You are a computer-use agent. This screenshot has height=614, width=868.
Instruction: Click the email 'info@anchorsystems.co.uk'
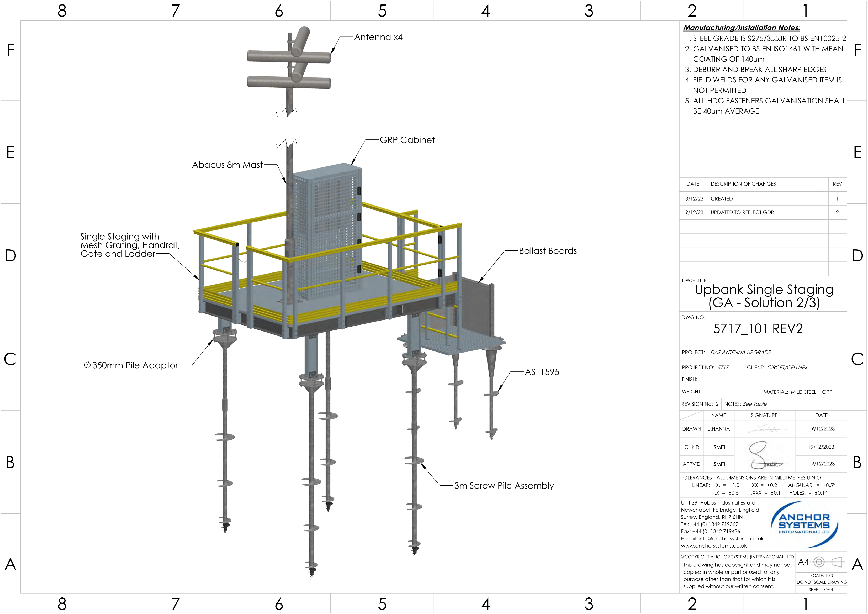(731, 539)
